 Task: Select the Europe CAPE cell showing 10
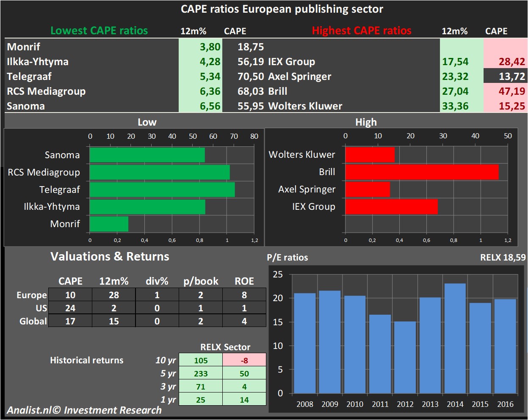pos(70,295)
